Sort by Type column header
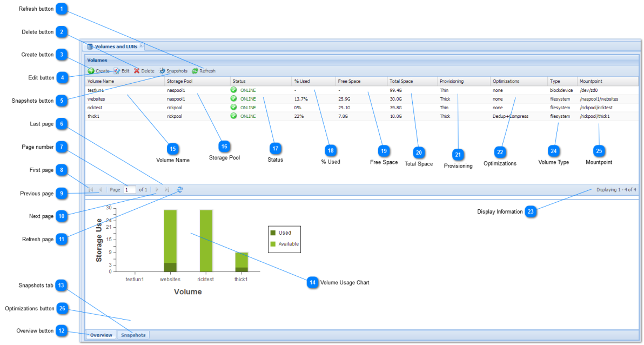This screenshot has width=644, height=345. [562, 82]
